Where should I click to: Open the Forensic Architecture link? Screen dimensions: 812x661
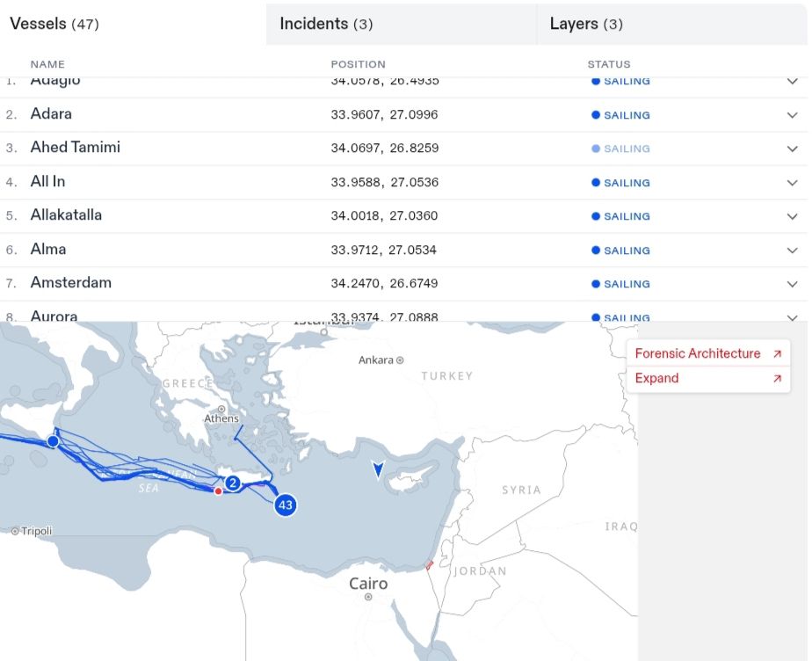pos(708,353)
